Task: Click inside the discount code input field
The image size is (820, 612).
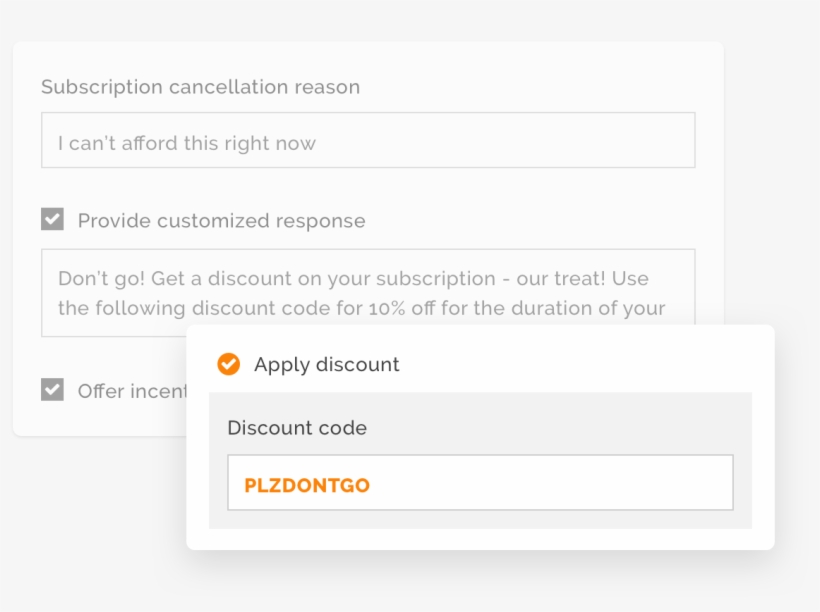Action: coord(481,482)
